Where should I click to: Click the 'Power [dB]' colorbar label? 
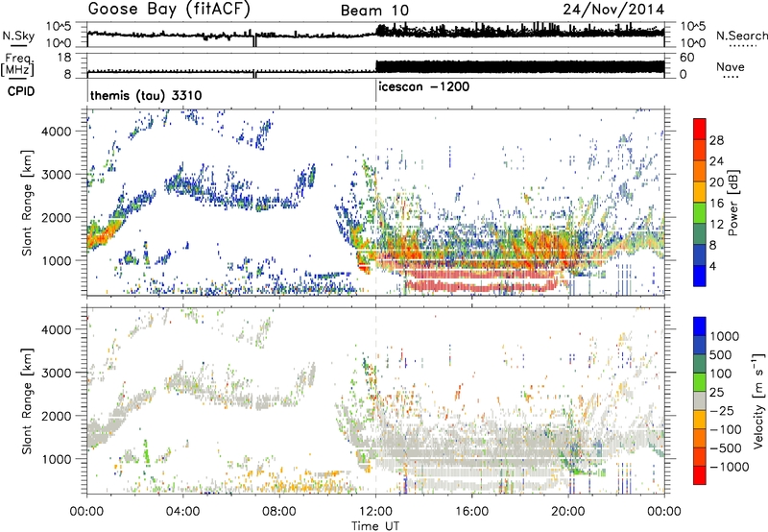coord(732,203)
